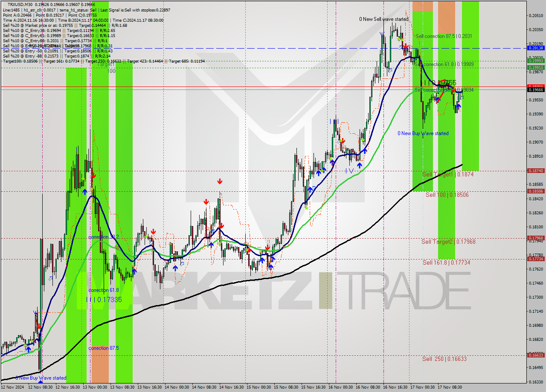Select the 'Sell 161.8 | 0.17734' label
Image resolution: width=546 pixels, height=392 pixels.
(x=446, y=262)
